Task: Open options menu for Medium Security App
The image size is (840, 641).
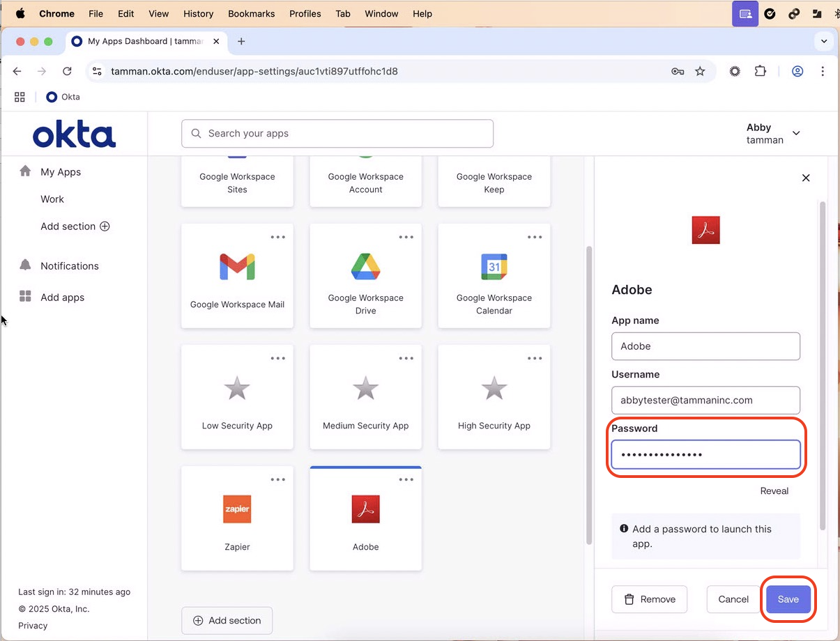Action: (406, 358)
